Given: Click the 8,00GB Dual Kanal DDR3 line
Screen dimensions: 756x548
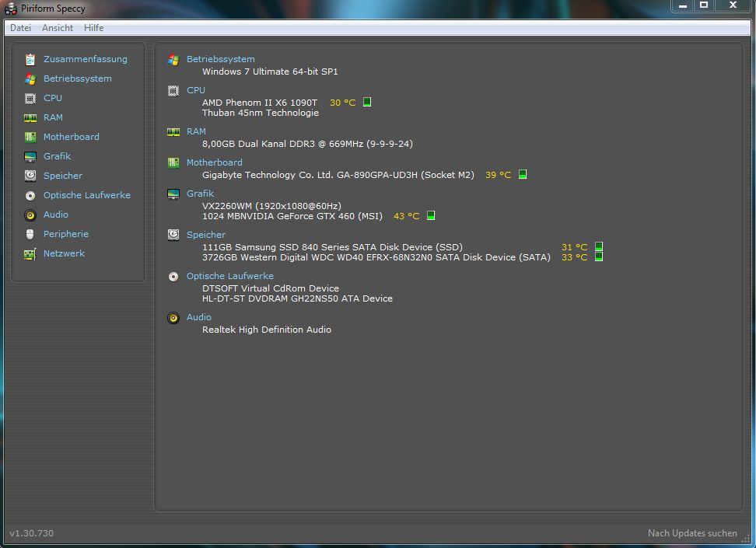Looking at the screenshot, I should 307,144.
